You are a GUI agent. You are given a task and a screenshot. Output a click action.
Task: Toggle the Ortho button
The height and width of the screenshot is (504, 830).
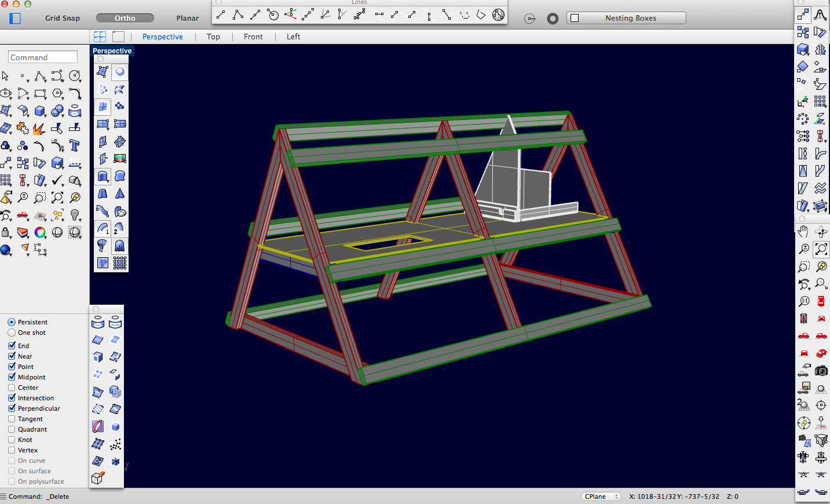(x=125, y=18)
